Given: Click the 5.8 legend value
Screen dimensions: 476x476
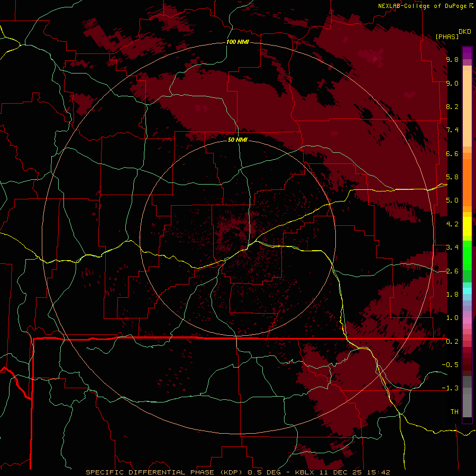Looking at the screenshot, I should click(x=452, y=177).
